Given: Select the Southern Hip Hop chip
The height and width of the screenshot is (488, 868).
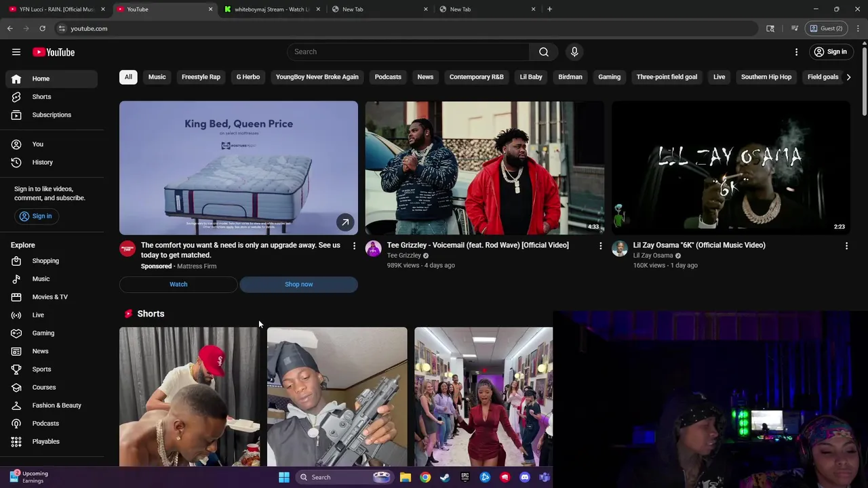Looking at the screenshot, I should coord(766,77).
